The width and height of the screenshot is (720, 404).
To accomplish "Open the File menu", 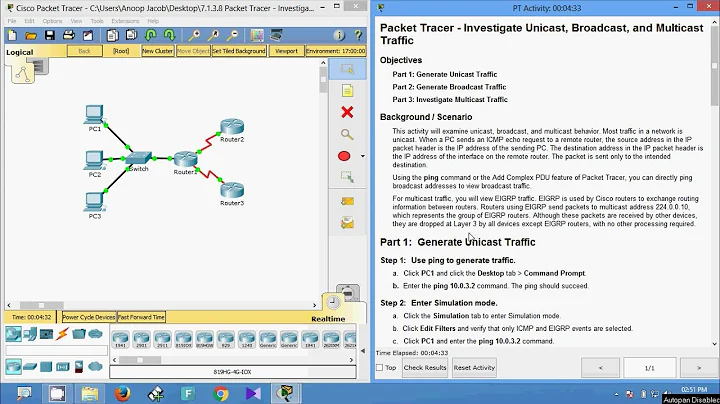I will [x=12, y=21].
